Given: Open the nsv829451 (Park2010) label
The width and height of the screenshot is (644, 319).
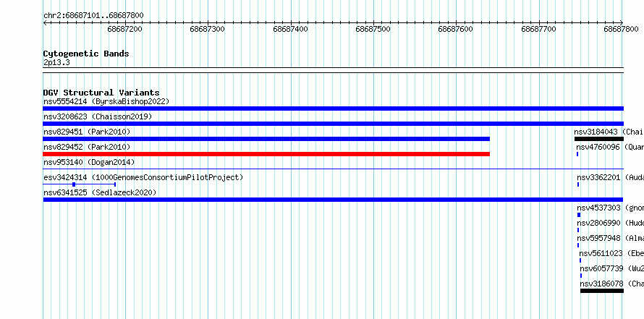Looking at the screenshot, I should coord(87,132).
